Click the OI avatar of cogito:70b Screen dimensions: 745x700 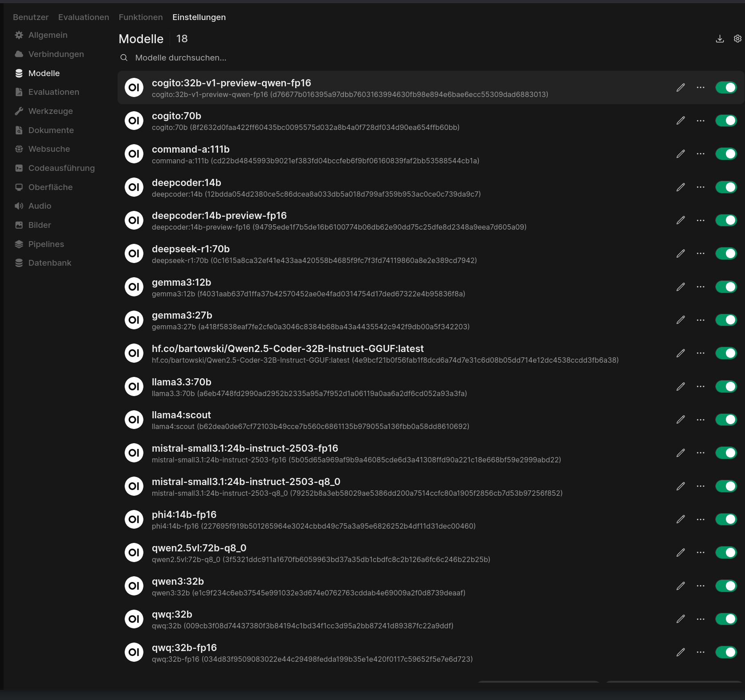[134, 121]
